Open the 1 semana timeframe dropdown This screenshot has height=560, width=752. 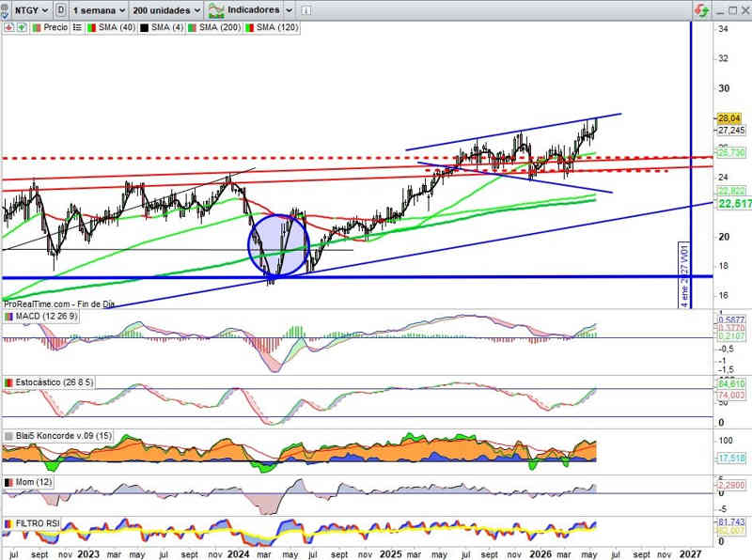pos(99,10)
